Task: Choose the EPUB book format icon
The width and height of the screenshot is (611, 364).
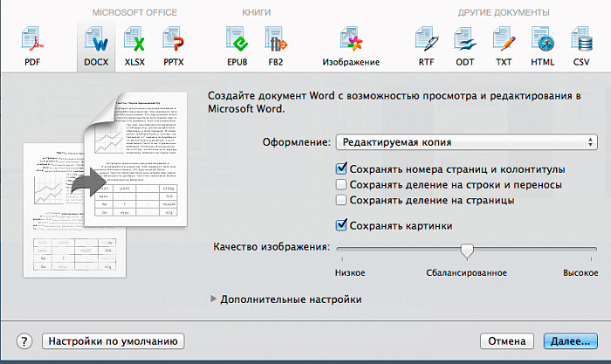Action: (237, 46)
